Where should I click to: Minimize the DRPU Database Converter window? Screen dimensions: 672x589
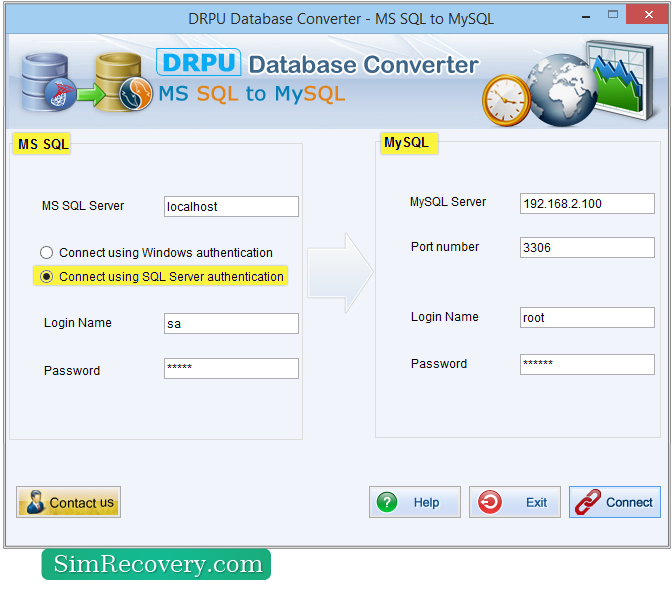pos(586,17)
